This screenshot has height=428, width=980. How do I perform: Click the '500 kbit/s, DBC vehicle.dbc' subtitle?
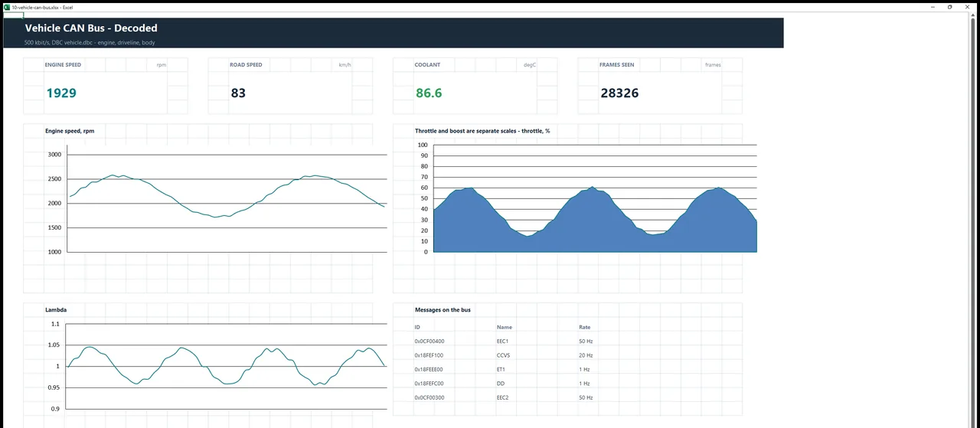point(90,43)
